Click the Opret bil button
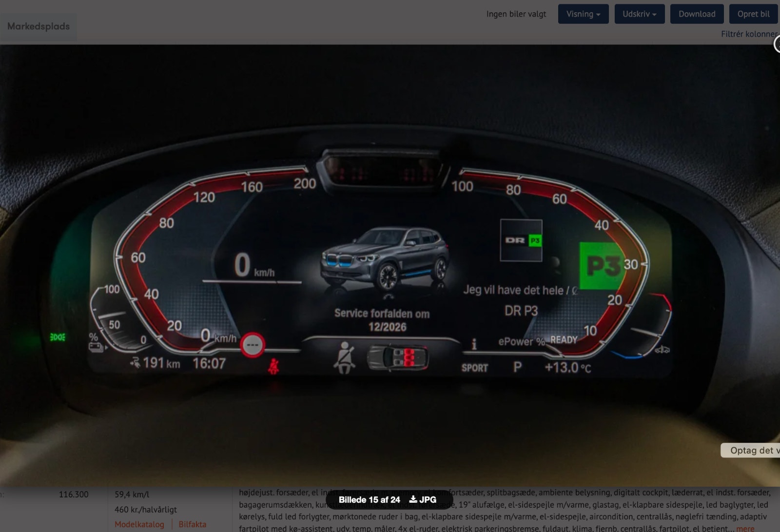780x532 pixels. click(x=753, y=14)
